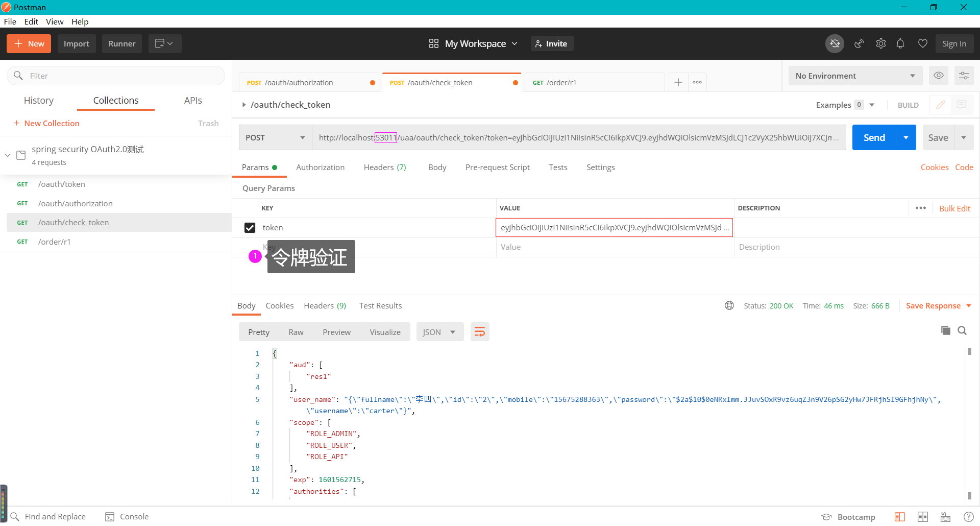Image resolution: width=980 pixels, height=526 pixels.
Task: Uncheck the token param checkbox
Action: (x=250, y=228)
